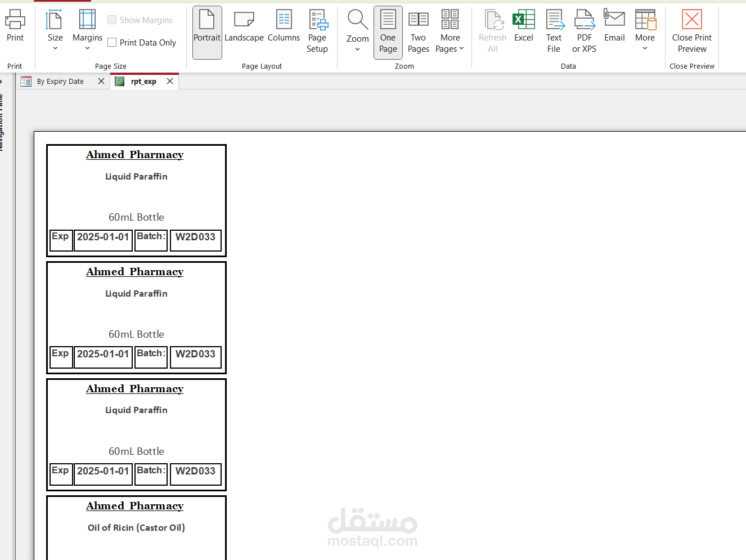Viewport: 746px width, 560px height.
Task: Click the Zoom magnifier icon
Action: (x=358, y=20)
